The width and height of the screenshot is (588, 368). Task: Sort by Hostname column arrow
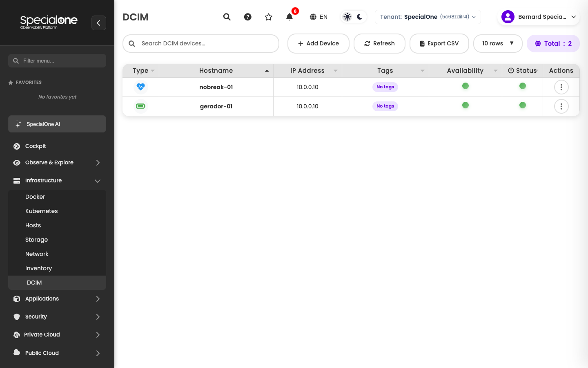[267, 71]
